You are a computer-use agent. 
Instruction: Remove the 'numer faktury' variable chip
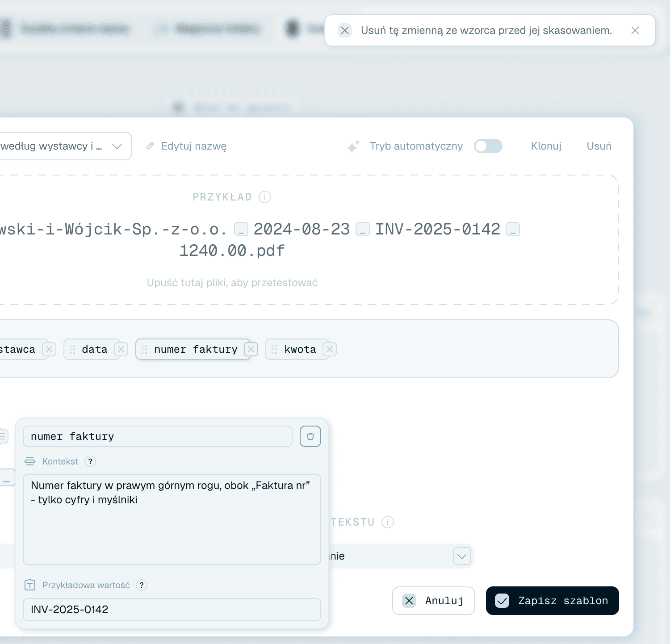tap(251, 349)
